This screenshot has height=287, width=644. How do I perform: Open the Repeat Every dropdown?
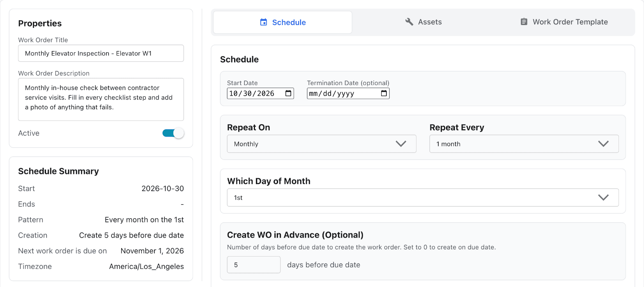tap(524, 144)
